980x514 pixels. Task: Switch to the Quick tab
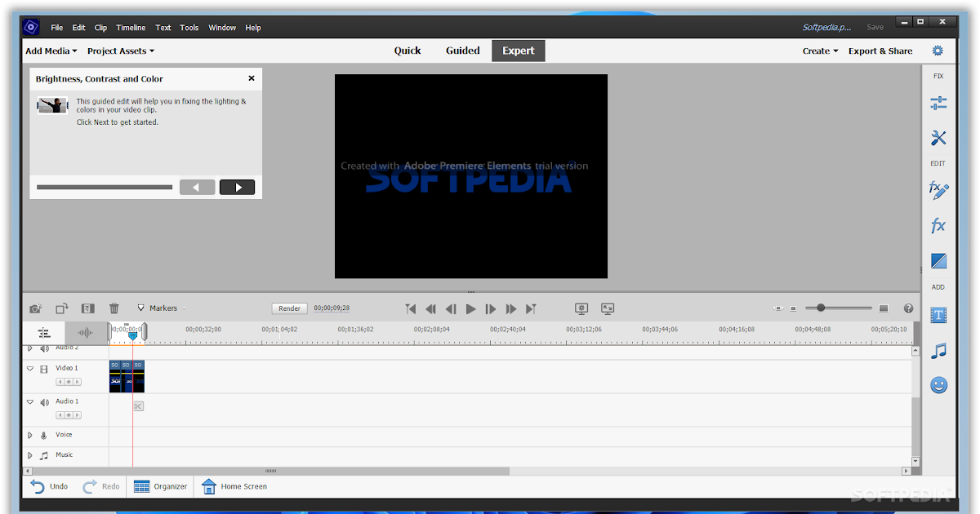408,51
